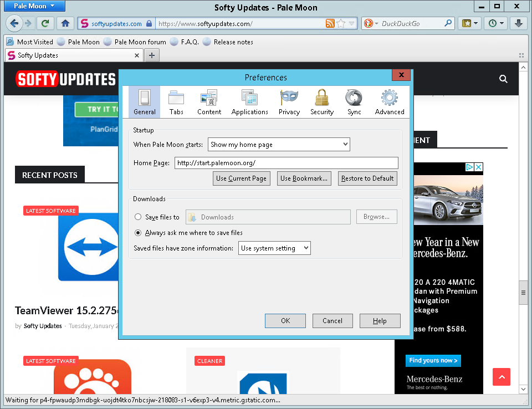Open the F.A.Q. bookmark
The image size is (532, 409).
coord(184,42)
